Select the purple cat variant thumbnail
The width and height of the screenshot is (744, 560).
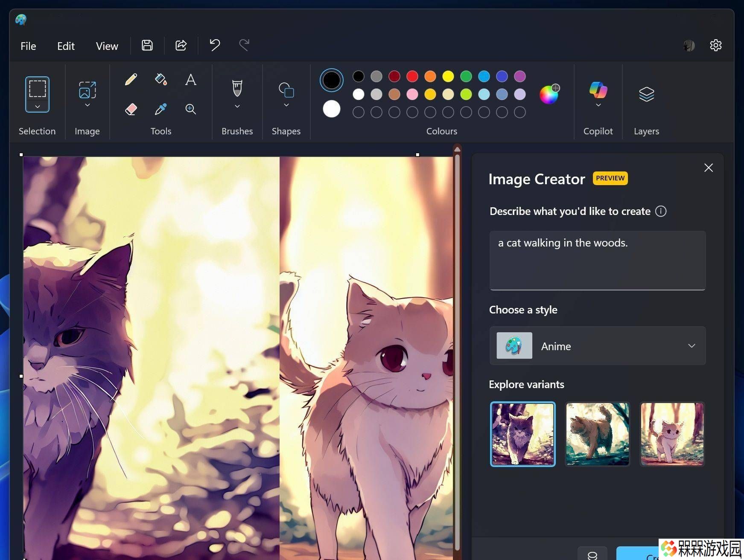click(523, 434)
